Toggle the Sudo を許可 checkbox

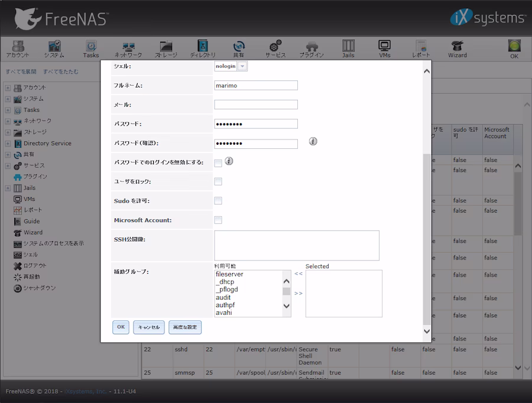coord(218,201)
